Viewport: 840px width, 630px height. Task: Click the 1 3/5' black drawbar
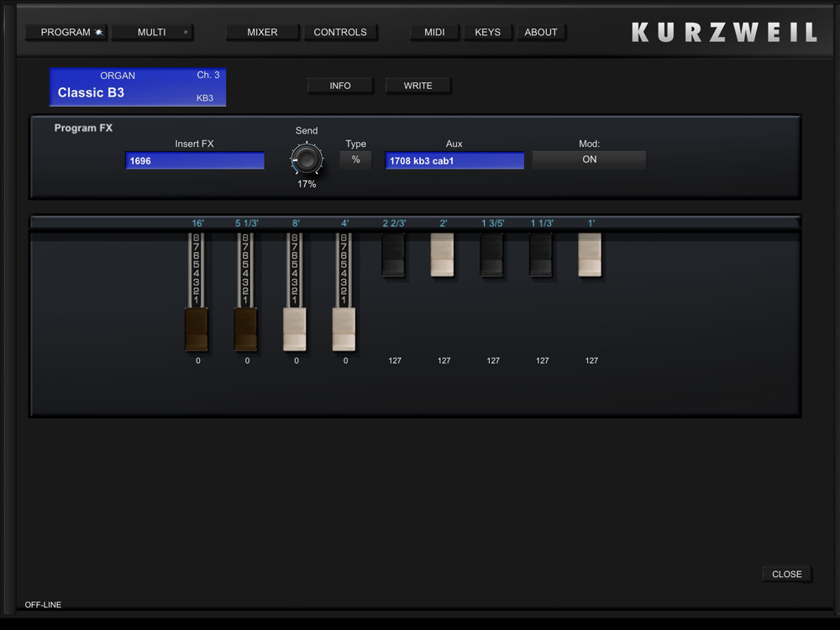(x=491, y=255)
